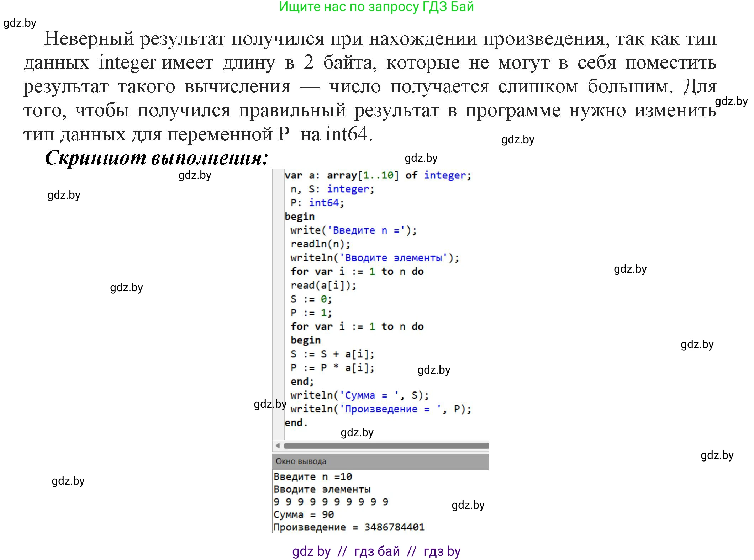This screenshot has height=560, width=754.
Task: Click the gdz by footer link
Action: click(311, 551)
